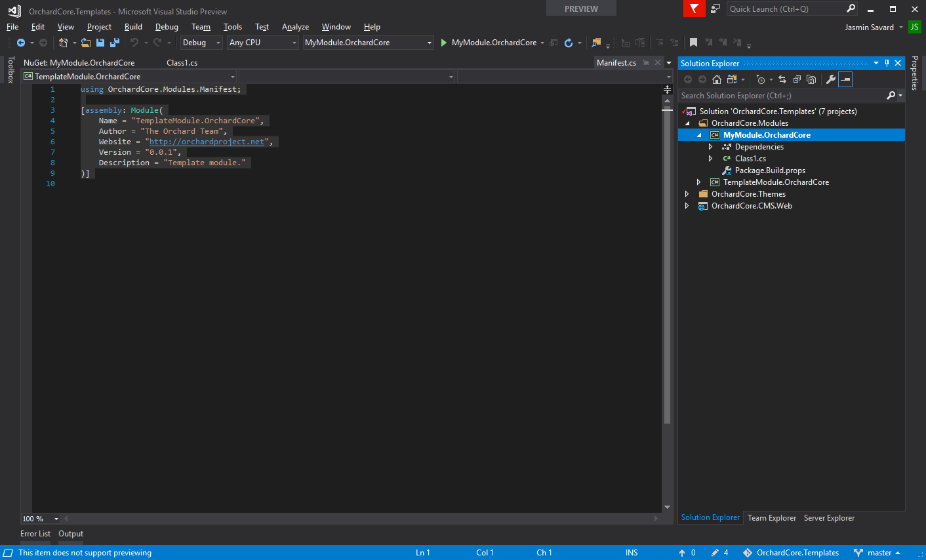This screenshot has height=560, width=926.
Task: Click the Switch Views icon in Solution Explorer
Action: click(732, 79)
